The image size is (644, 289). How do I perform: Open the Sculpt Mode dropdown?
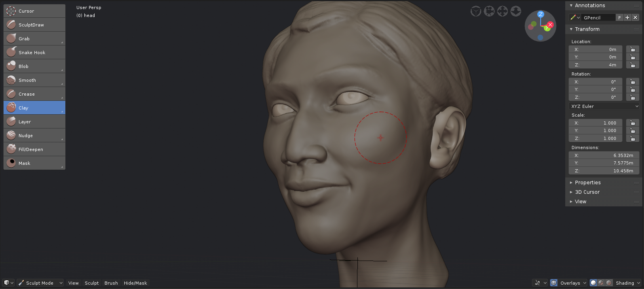40,283
